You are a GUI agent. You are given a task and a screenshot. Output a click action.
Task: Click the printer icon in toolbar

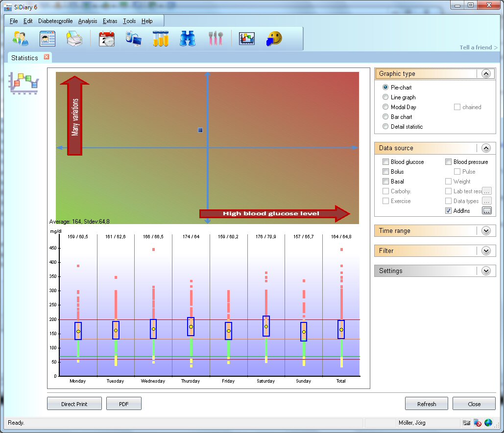[74, 38]
